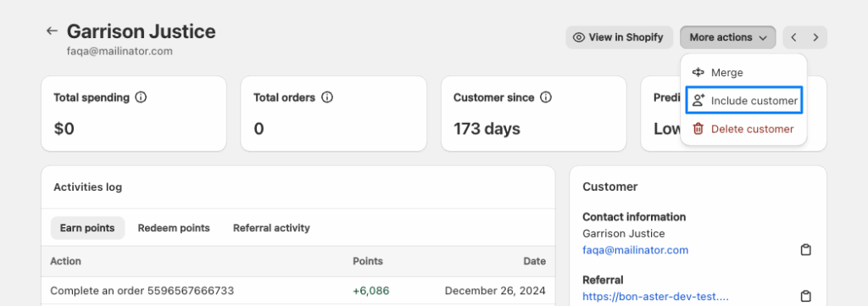Go back using the left arrow icon
The image size is (868, 306).
click(52, 31)
